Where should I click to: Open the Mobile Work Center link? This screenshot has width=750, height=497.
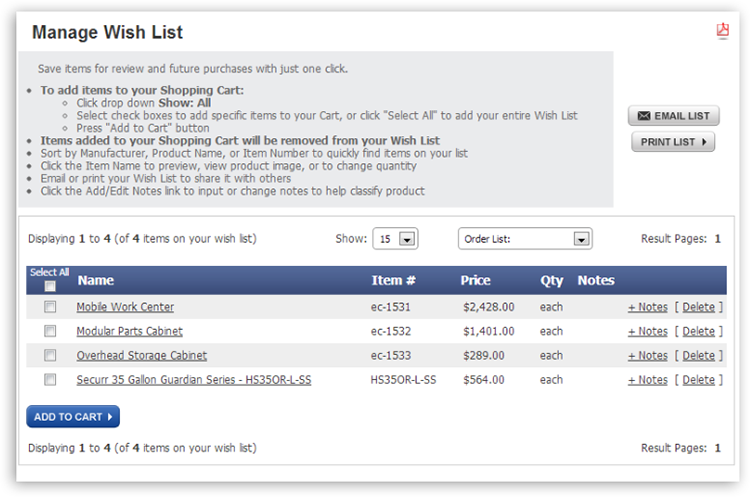pyautogui.click(x=125, y=307)
